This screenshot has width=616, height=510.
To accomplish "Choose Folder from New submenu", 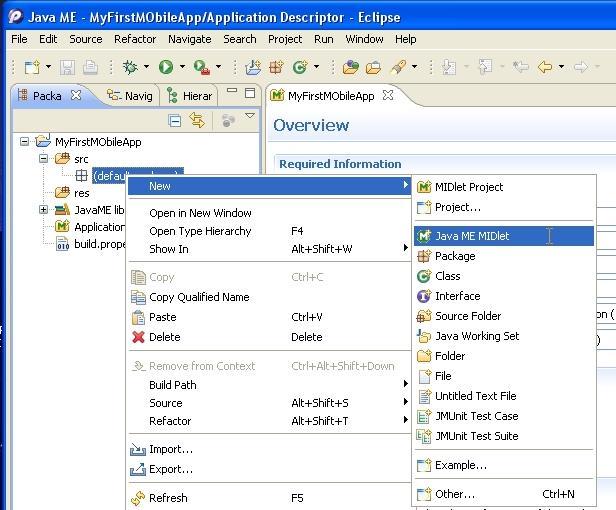I will click(504, 356).
